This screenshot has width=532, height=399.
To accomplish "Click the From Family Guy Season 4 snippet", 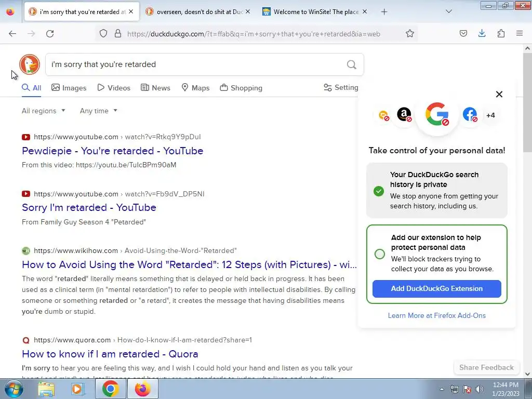I will 84,222.
